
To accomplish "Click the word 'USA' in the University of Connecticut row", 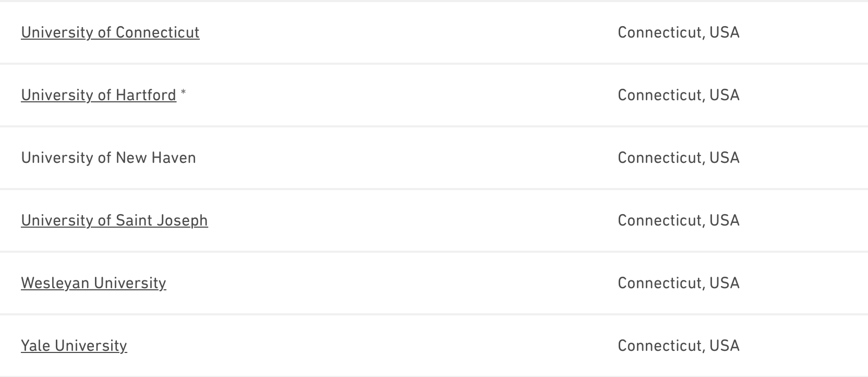I will pyautogui.click(x=725, y=32).
